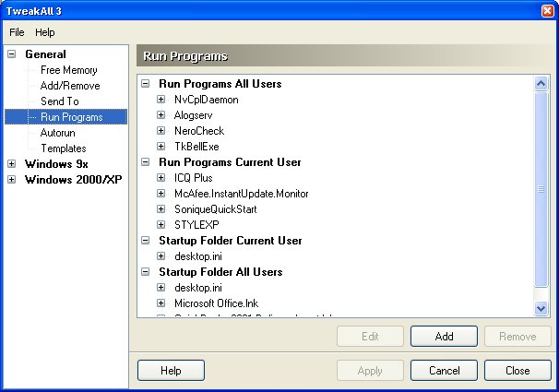Click the Remove button
Image resolution: width=559 pixels, height=392 pixels.
517,336
